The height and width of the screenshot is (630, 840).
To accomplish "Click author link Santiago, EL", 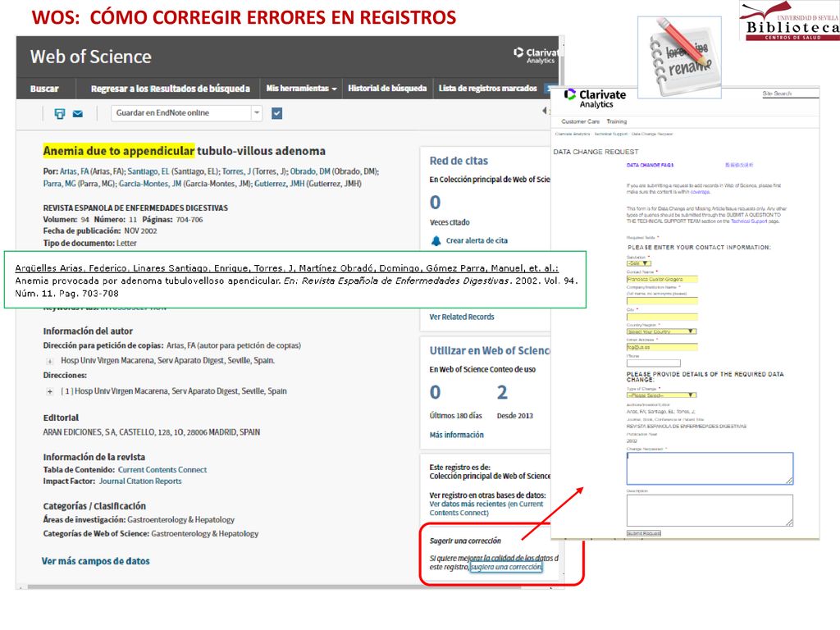I will coord(148,171).
